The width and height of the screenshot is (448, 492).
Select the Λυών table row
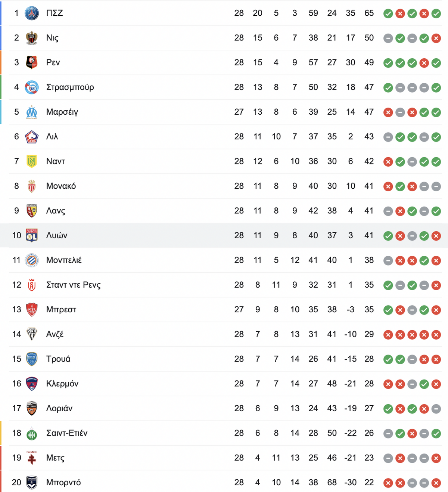(224, 235)
